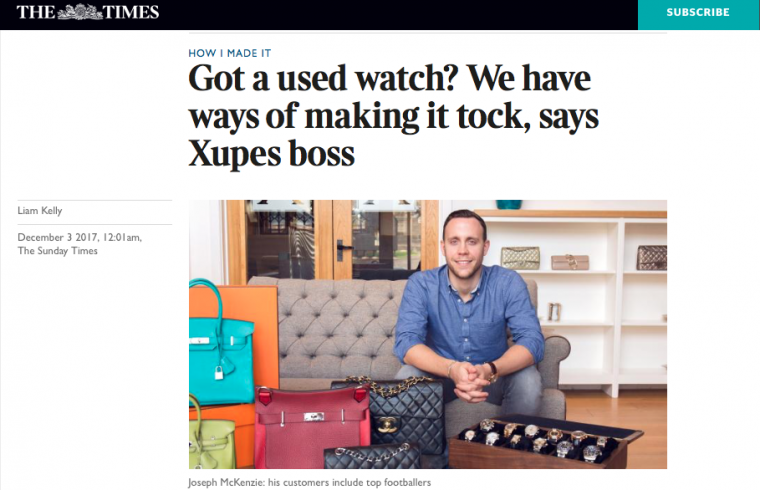Click The Sunday Times label
The image size is (760, 490).
tap(58, 251)
